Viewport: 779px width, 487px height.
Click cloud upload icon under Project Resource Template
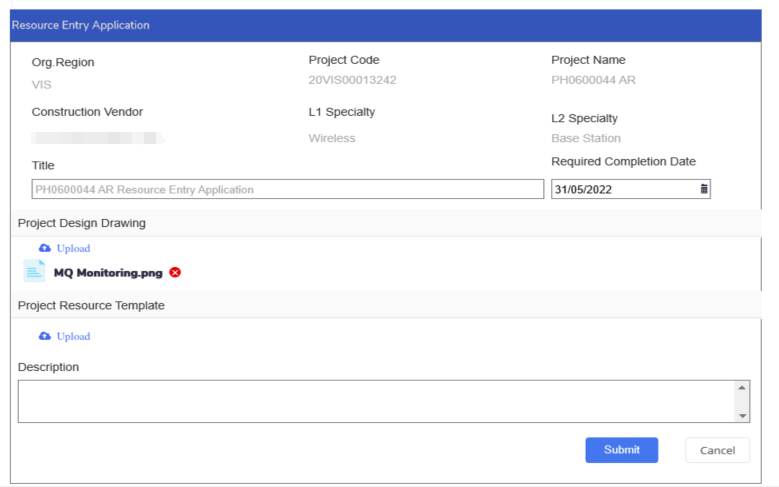click(x=44, y=336)
